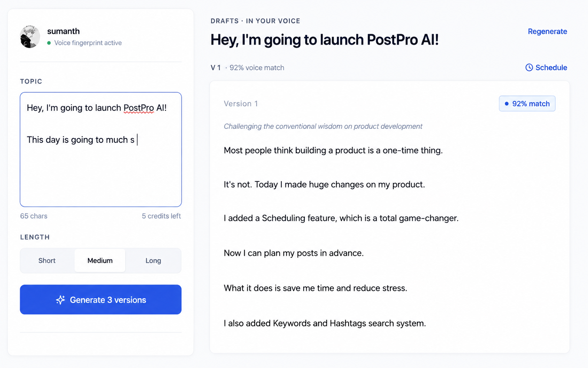The width and height of the screenshot is (588, 368).
Task: Click the 92% match badge
Action: click(x=527, y=104)
